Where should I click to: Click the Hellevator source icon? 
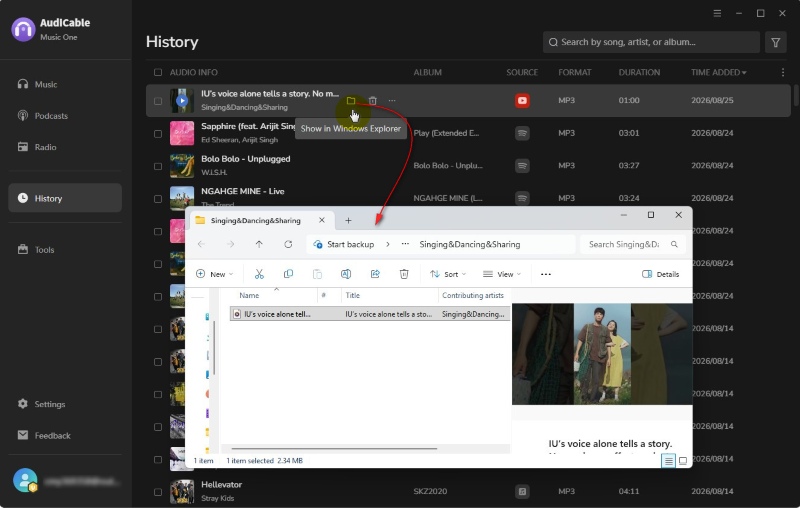coord(522,492)
